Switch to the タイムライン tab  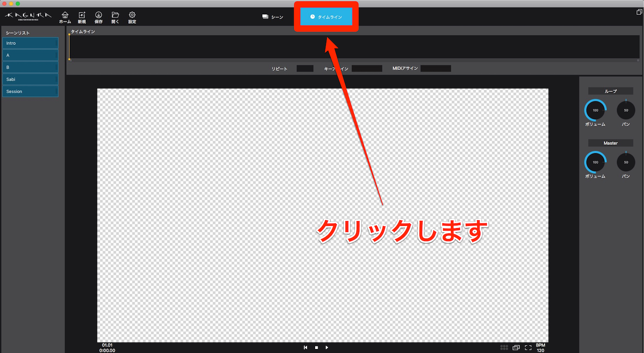pos(326,17)
